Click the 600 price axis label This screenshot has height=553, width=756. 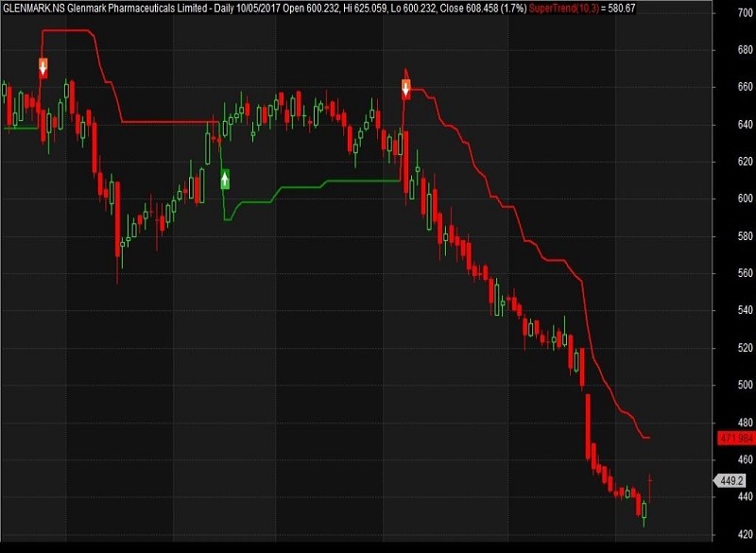[746, 199]
